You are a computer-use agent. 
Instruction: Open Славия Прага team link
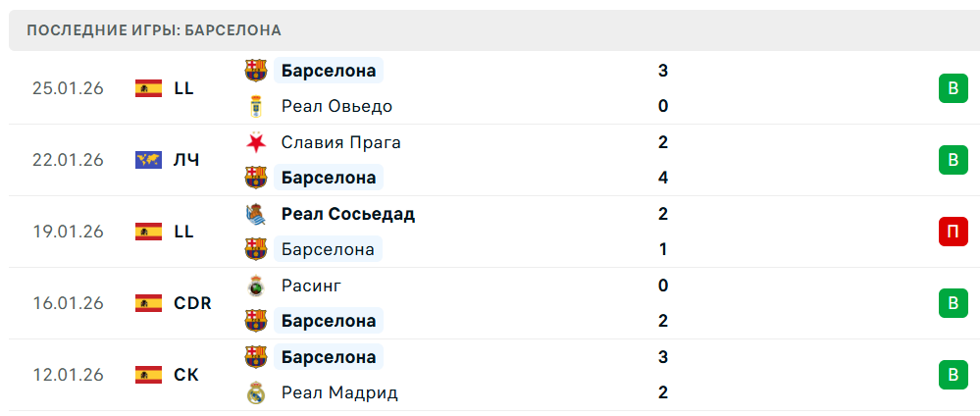(x=340, y=142)
